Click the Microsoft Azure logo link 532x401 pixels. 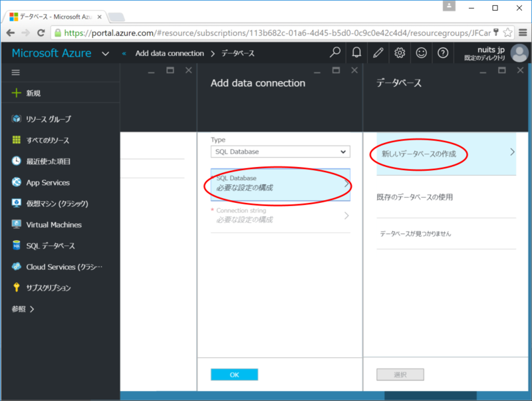click(x=52, y=53)
